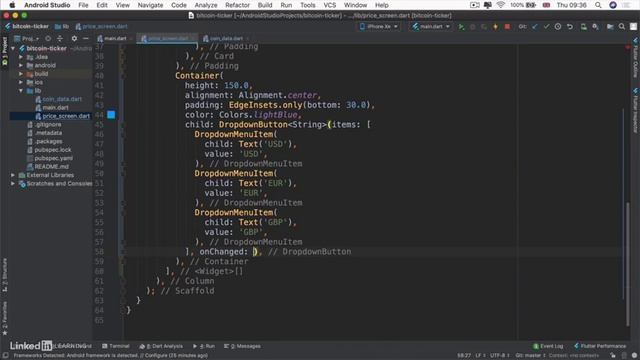Open the Navigate menu
The image size is (640, 360).
(x=150, y=5)
